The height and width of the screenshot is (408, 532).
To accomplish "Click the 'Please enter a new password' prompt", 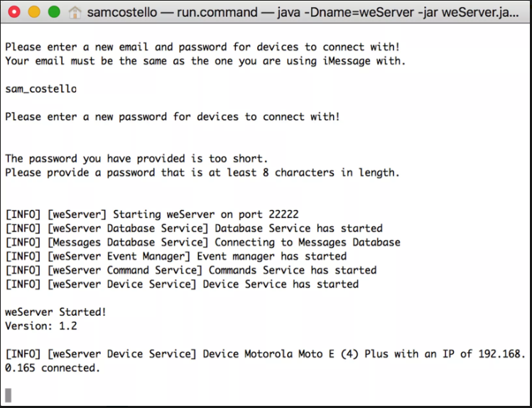I will 173,117.
